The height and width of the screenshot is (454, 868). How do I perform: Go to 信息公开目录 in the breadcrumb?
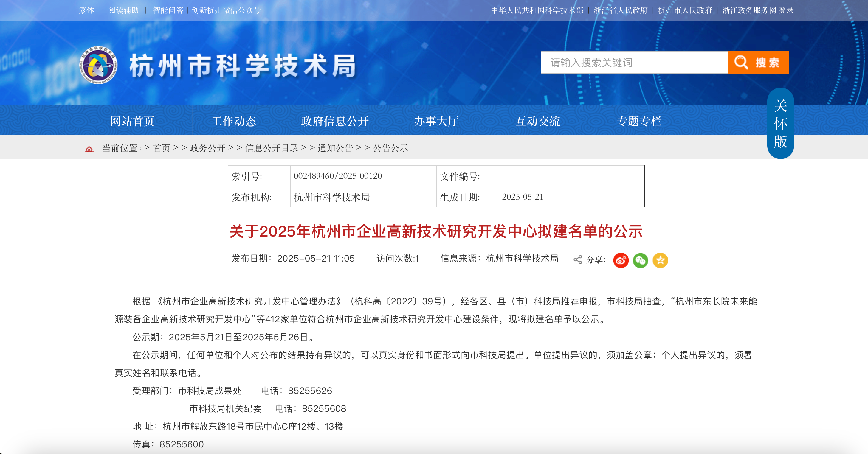click(x=272, y=148)
